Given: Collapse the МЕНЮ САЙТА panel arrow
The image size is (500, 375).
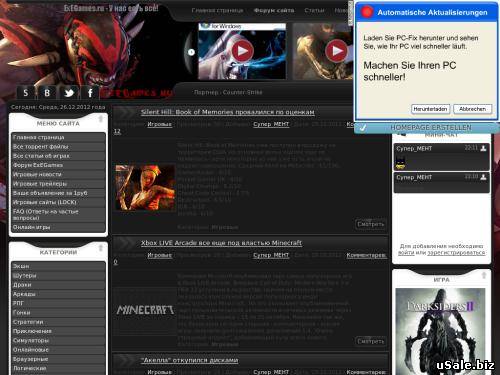Looking at the screenshot, I should coord(101,119).
